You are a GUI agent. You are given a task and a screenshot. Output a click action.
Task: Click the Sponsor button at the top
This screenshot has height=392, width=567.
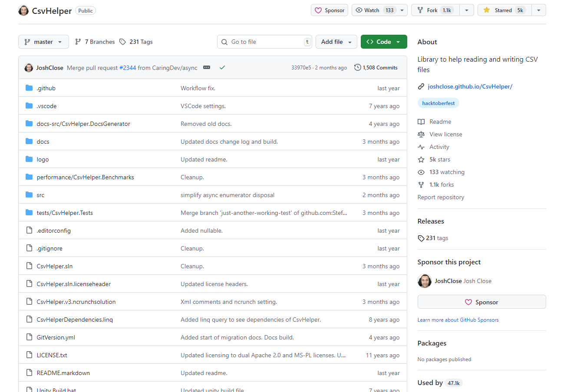click(329, 10)
